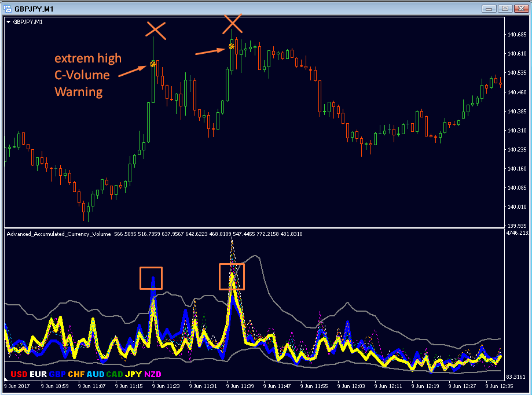Select the second volume warning star marker
Image resolution: width=532 pixels, height=395 pixels.
point(232,46)
